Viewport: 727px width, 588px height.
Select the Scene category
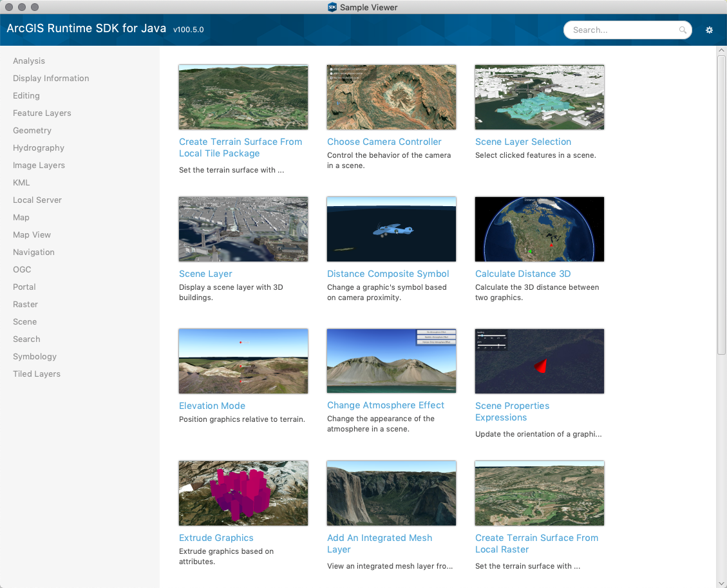(24, 322)
